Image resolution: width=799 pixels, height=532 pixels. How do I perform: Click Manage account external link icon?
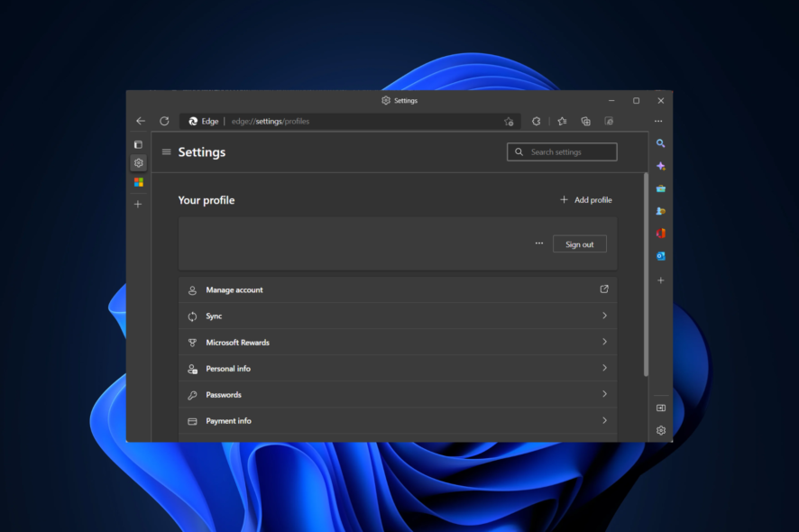(604, 289)
